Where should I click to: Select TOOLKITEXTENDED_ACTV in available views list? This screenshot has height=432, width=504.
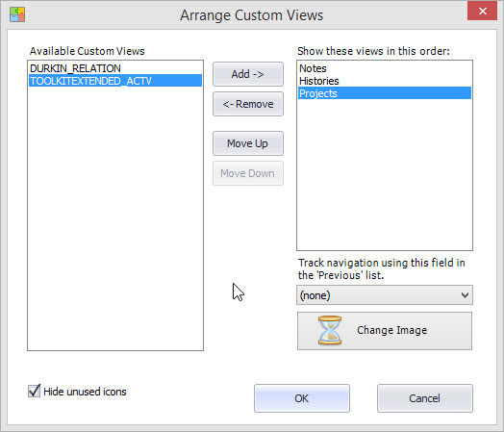coord(115,81)
